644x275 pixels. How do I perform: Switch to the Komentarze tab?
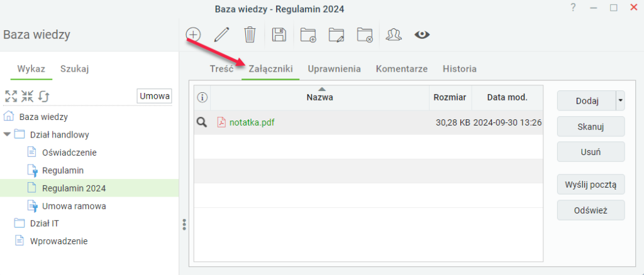point(402,69)
